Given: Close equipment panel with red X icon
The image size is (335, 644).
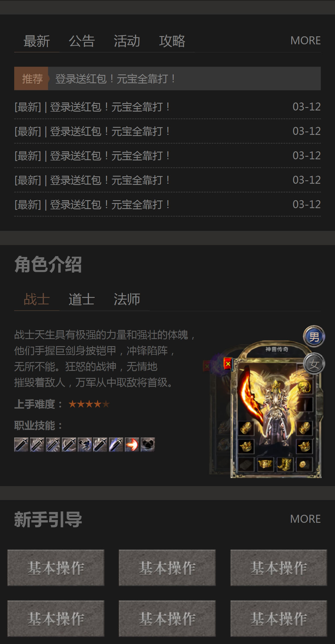Looking at the screenshot, I should (228, 363).
